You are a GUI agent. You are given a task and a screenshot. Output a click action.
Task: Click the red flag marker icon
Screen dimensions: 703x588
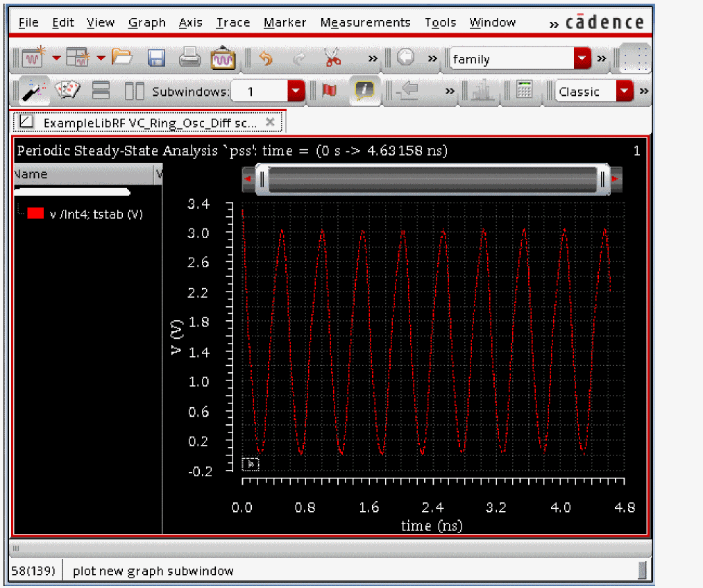pyautogui.click(x=330, y=91)
